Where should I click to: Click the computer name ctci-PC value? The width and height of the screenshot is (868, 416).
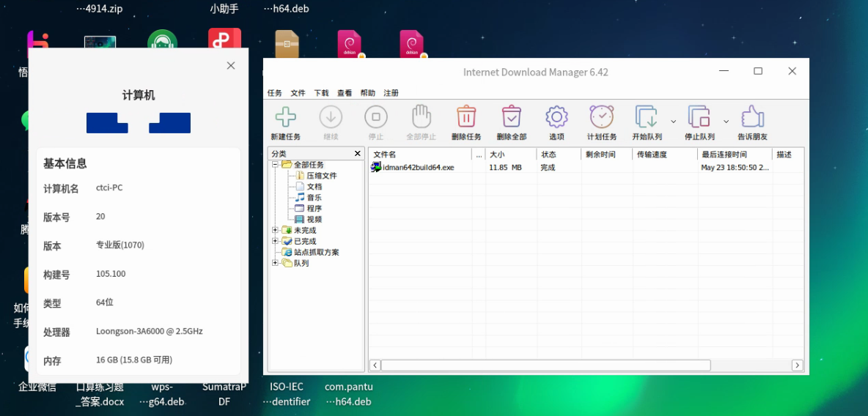tap(109, 187)
